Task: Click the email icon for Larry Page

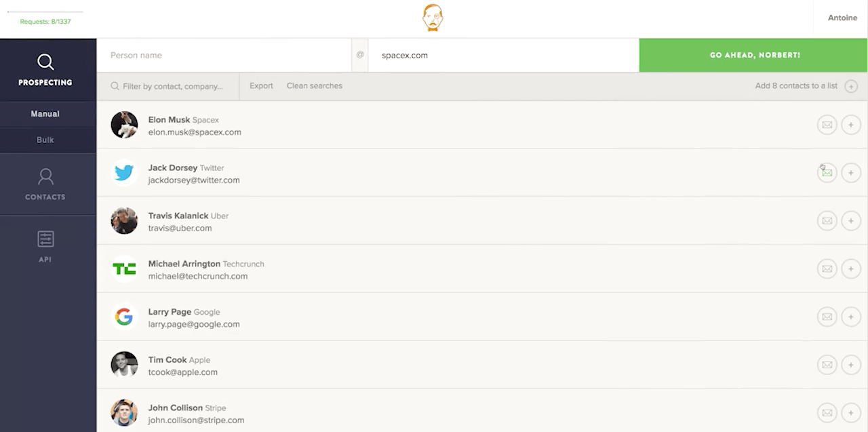Action: [827, 317]
